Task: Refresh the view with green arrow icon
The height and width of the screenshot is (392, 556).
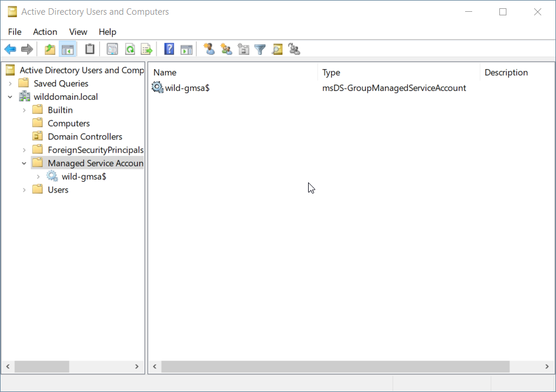Action: pyautogui.click(x=130, y=50)
